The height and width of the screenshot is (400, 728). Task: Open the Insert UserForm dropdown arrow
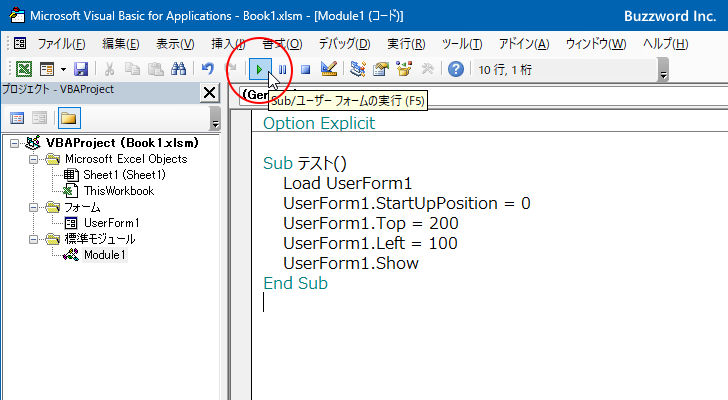[63, 70]
